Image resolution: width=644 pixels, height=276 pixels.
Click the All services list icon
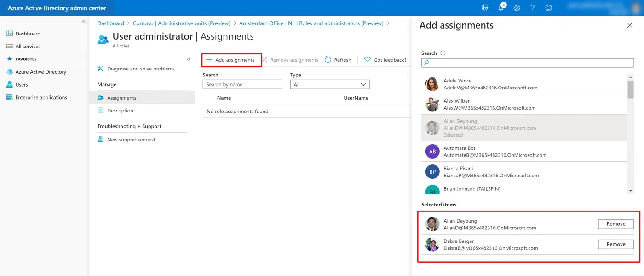click(9, 47)
